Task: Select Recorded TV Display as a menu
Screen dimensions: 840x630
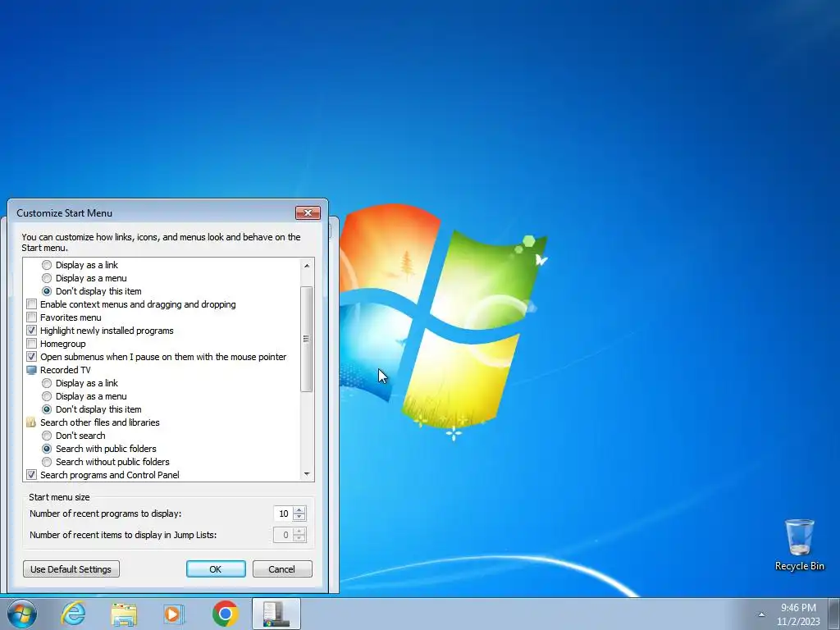Action: coord(47,396)
